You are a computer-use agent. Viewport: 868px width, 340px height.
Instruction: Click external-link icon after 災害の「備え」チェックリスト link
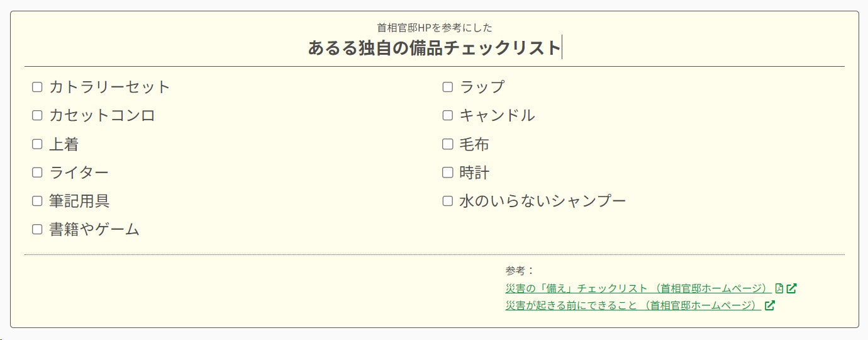click(792, 288)
